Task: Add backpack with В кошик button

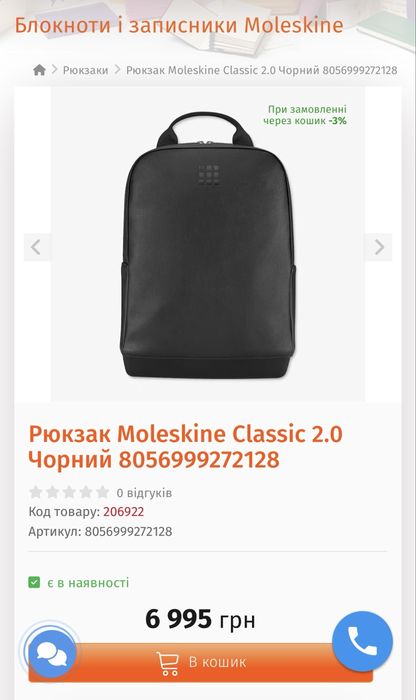Action: point(201,662)
